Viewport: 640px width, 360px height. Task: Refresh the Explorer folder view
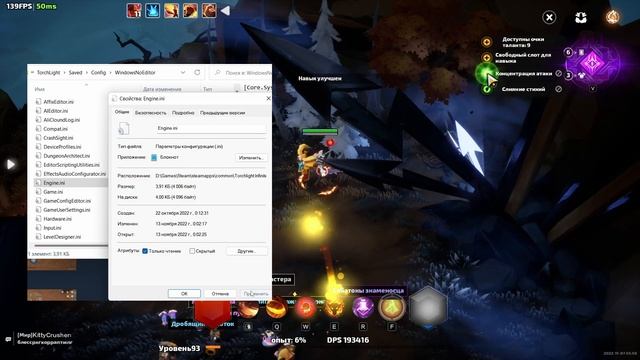tap(197, 72)
